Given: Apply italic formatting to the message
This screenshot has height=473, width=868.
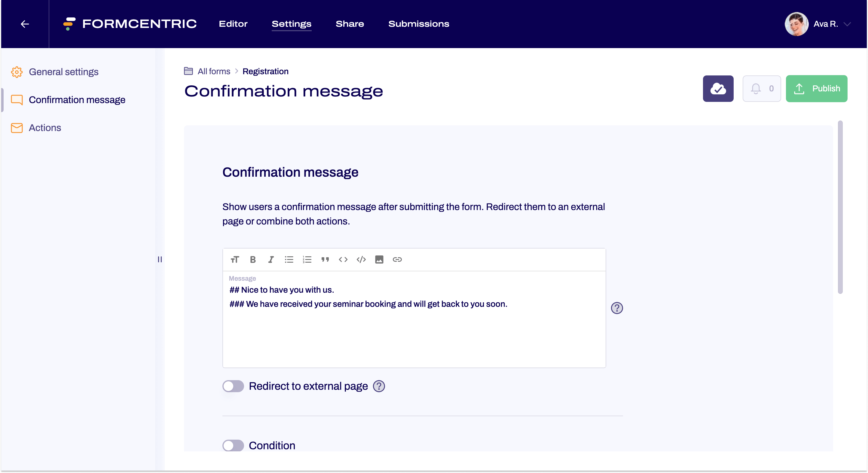Looking at the screenshot, I should [x=271, y=259].
